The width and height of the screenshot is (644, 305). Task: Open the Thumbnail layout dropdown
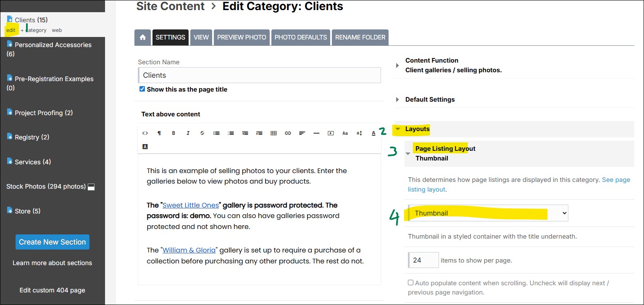[x=488, y=213]
